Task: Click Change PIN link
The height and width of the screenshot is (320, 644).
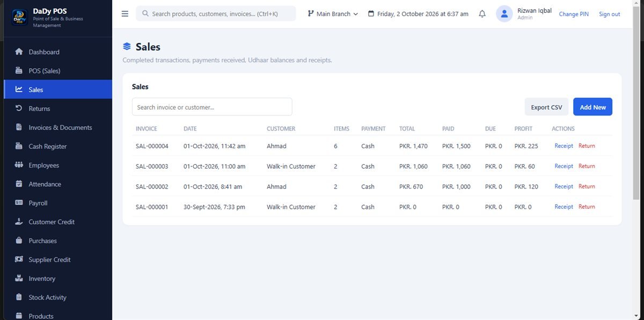Action: pos(574,14)
